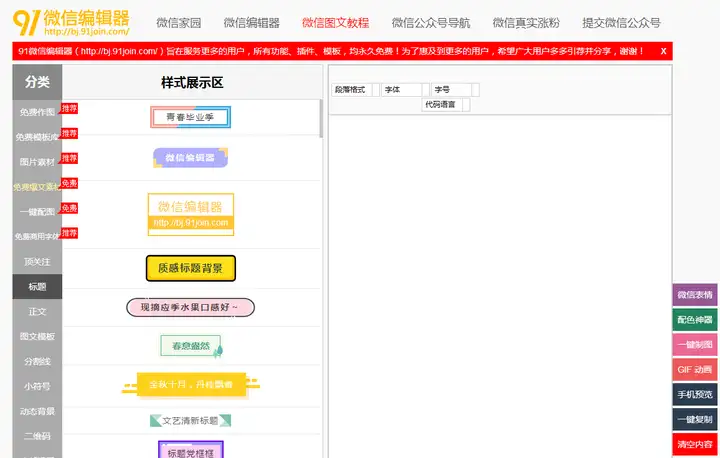Click the red 清空内容 button
The width and height of the screenshot is (720, 458).
click(695, 444)
